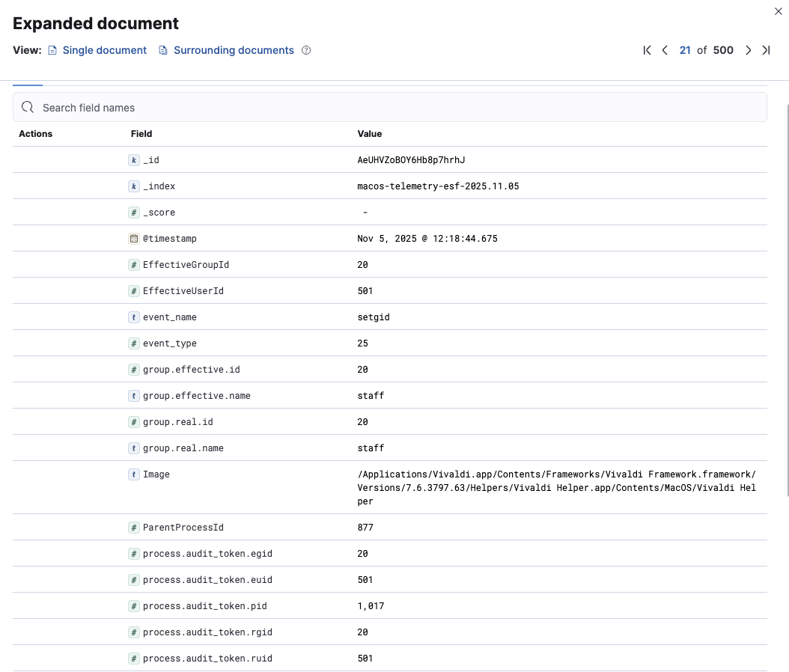This screenshot has width=789, height=672.
Task: Click the _index value macos-telemetry-esf-2025.11.05
Action: 438,186
